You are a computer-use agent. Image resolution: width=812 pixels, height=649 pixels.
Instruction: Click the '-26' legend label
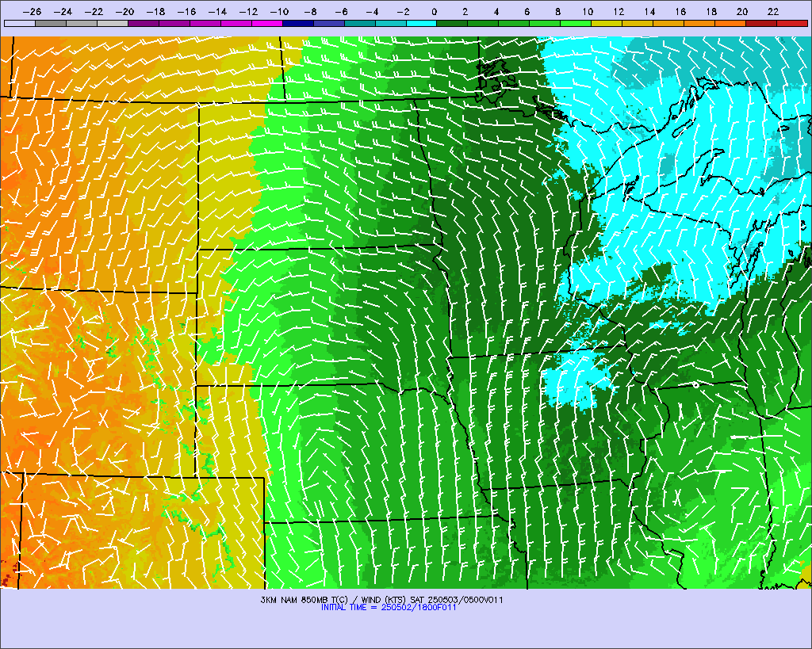click(32, 11)
